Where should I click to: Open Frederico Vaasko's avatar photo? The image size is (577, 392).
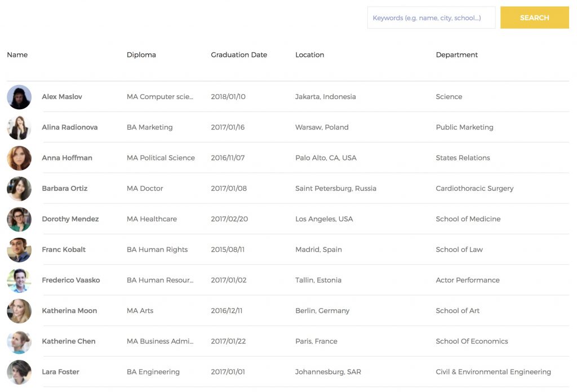(x=19, y=280)
